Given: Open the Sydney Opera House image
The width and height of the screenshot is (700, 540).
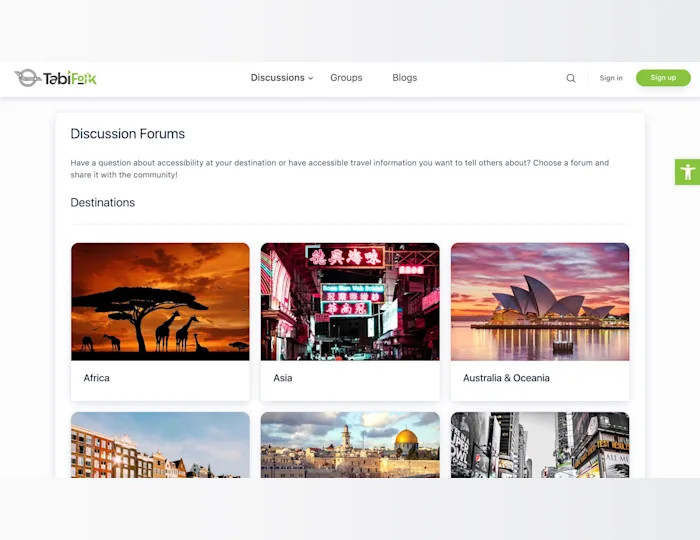Looking at the screenshot, I should click(540, 302).
